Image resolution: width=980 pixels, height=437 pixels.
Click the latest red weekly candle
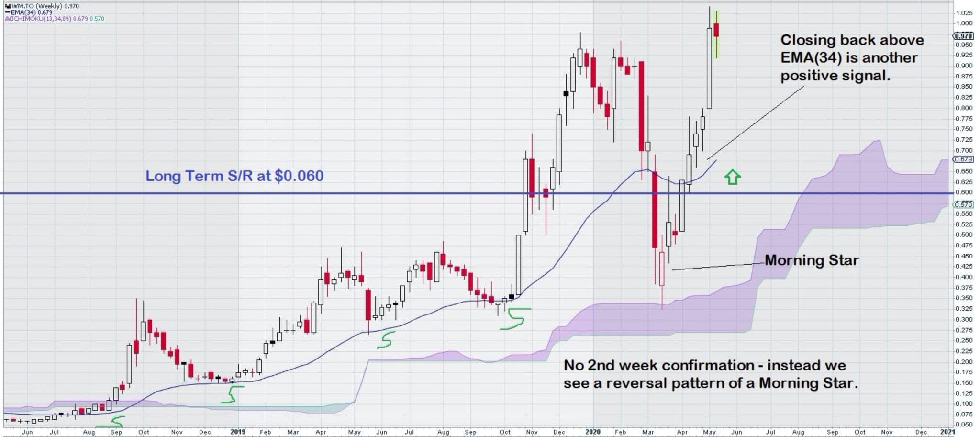[716, 30]
